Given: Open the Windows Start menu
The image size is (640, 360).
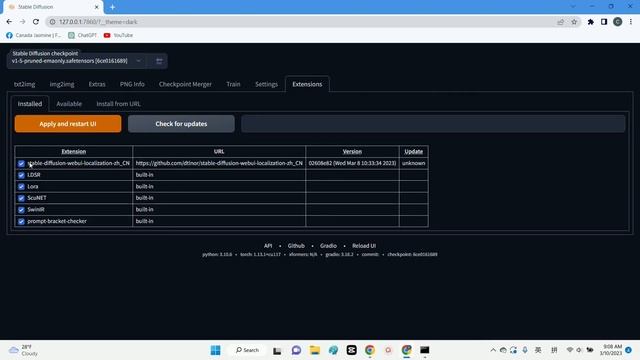Looking at the screenshot, I should 216,350.
